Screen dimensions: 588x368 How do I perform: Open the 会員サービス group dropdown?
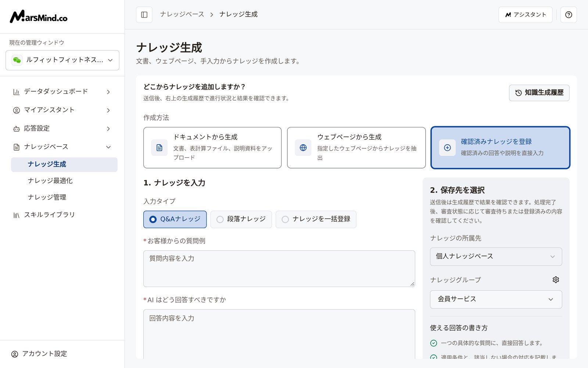pos(496,299)
